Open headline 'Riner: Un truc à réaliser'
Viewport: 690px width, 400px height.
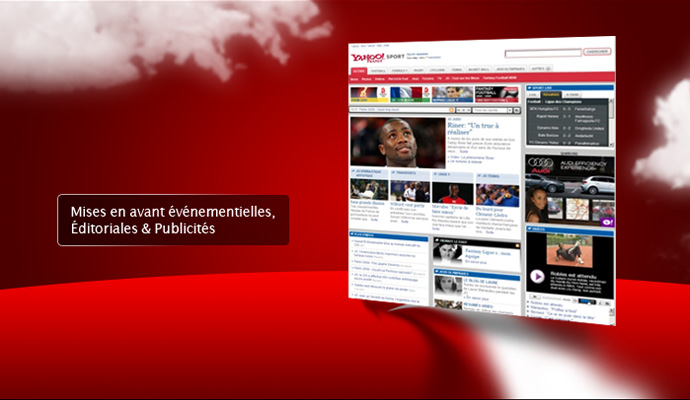473,128
